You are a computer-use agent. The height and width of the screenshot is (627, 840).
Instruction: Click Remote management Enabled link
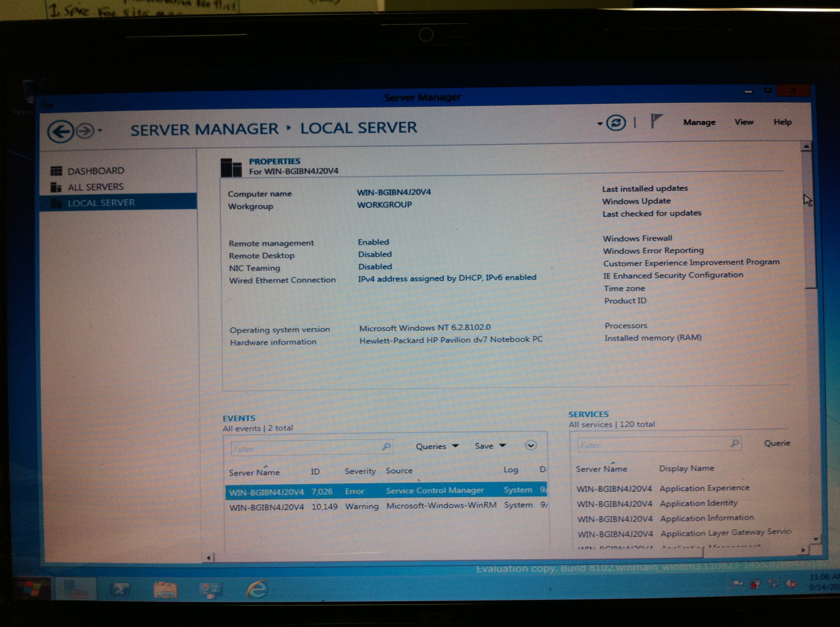[x=373, y=242]
